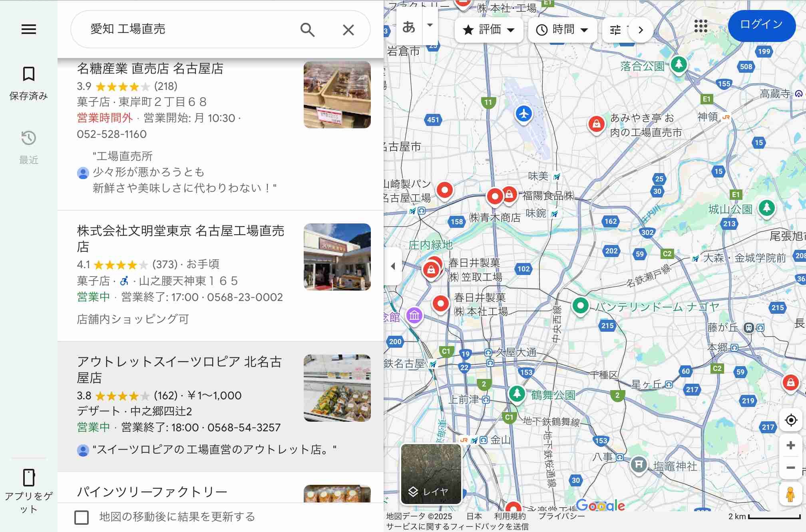806x532 pixels.
Task: Click 藤が丘 station icon
Action: point(748,328)
